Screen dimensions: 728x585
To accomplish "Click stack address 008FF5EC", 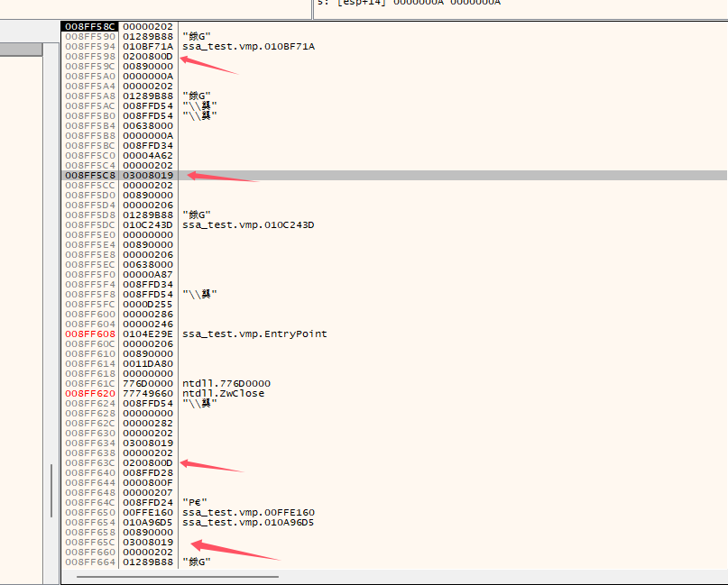I will point(89,264).
